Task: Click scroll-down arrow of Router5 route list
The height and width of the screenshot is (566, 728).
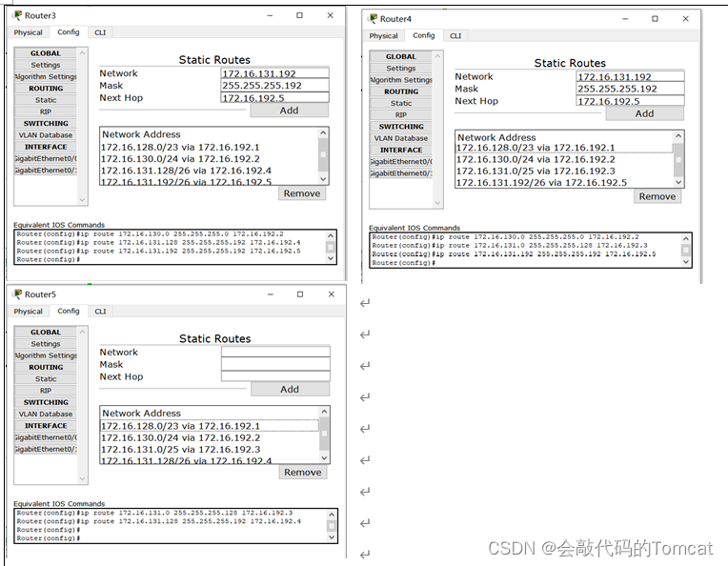Action: [x=324, y=457]
